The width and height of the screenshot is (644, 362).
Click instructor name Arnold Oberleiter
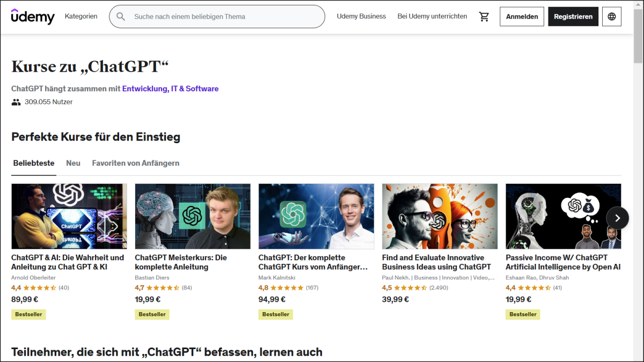click(33, 278)
